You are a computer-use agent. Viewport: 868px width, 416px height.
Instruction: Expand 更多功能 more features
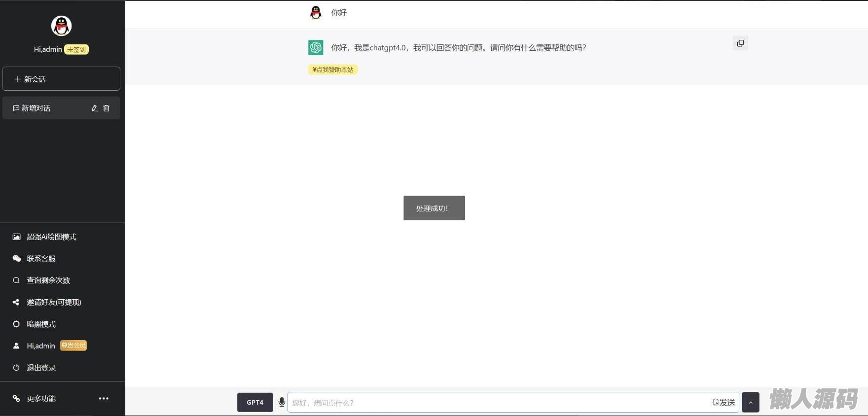pyautogui.click(x=41, y=398)
